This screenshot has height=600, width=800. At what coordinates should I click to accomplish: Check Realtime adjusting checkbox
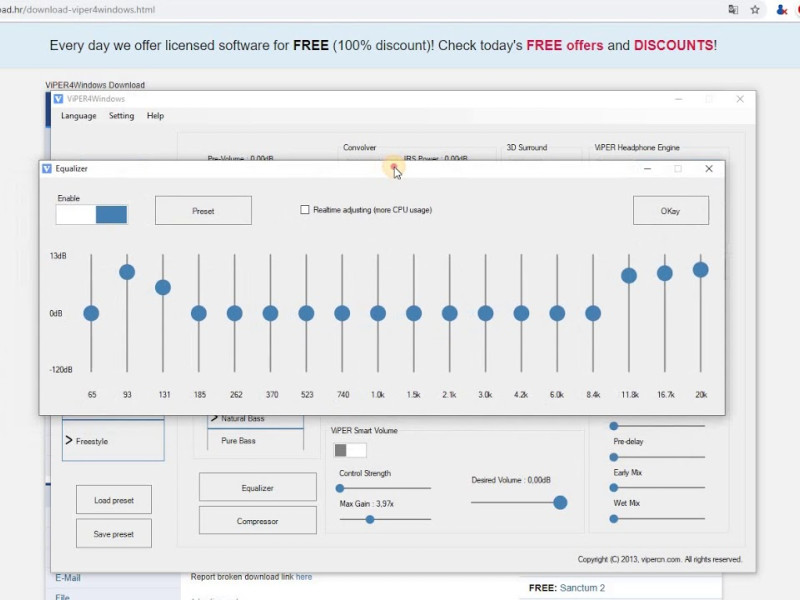305,210
